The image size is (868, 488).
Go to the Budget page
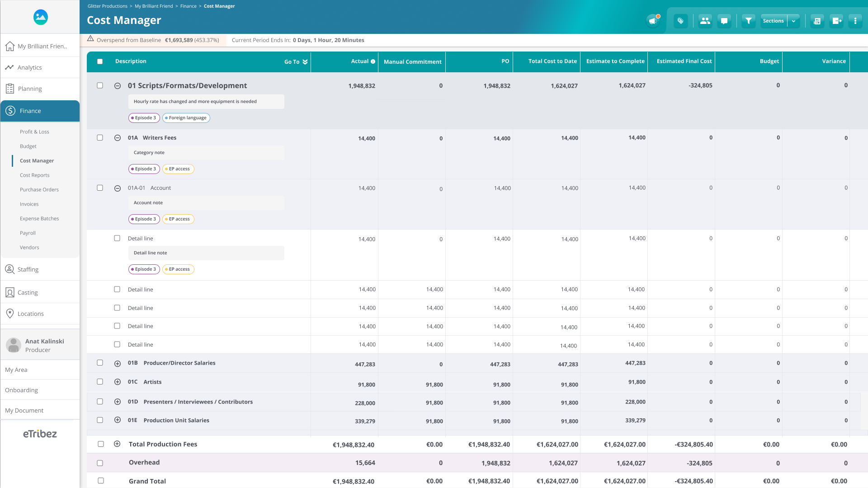tap(28, 146)
